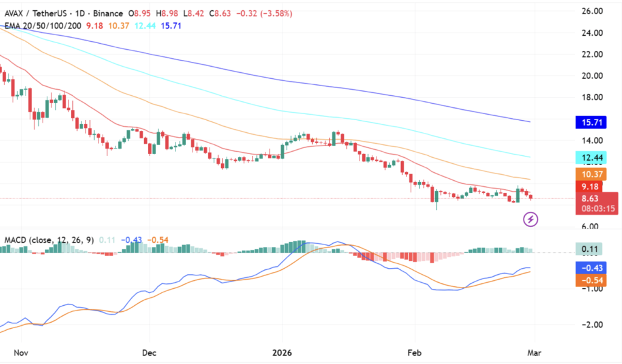Click the blue -0.43 MACD axis tag
622x364 pixels.
pos(592,266)
